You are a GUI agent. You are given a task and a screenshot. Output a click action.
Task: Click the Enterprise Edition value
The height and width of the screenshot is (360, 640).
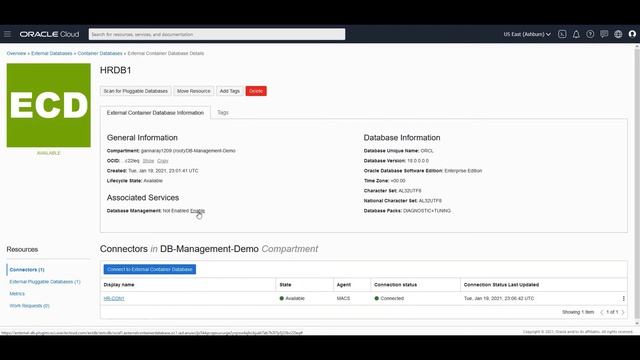click(463, 171)
